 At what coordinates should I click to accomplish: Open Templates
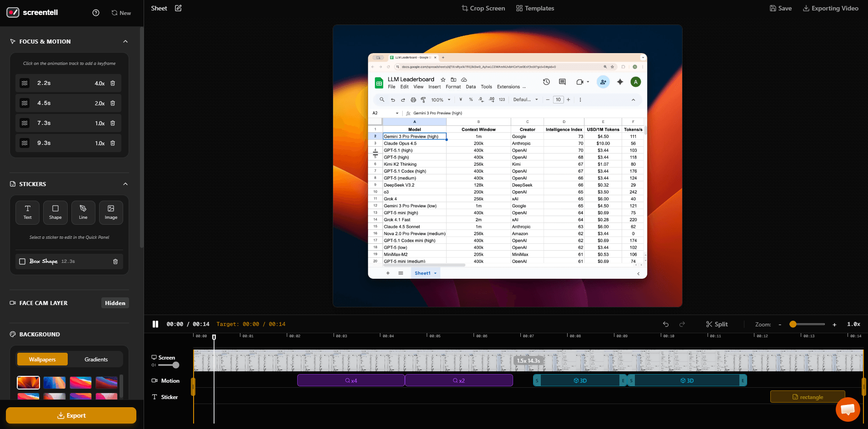click(535, 8)
